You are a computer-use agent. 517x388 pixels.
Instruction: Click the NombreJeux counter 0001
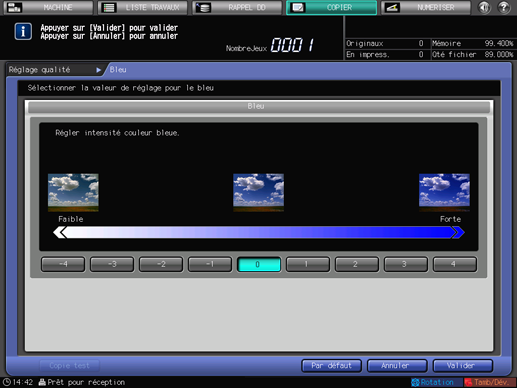(292, 45)
